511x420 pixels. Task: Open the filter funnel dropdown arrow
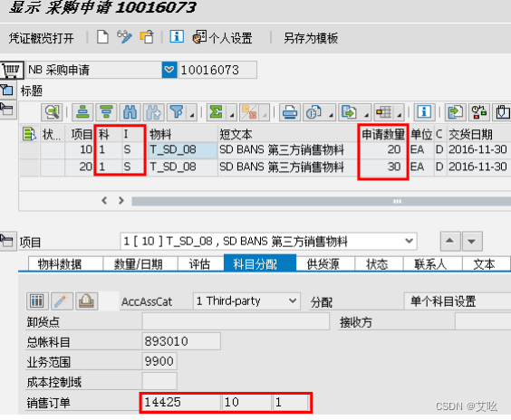[192, 115]
